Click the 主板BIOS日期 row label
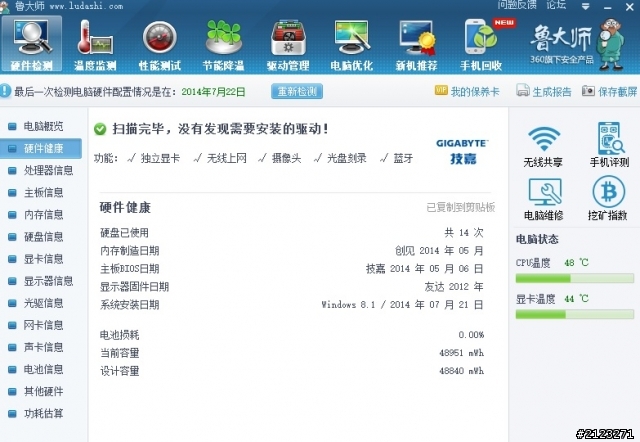The width and height of the screenshot is (640, 442). tap(129, 269)
